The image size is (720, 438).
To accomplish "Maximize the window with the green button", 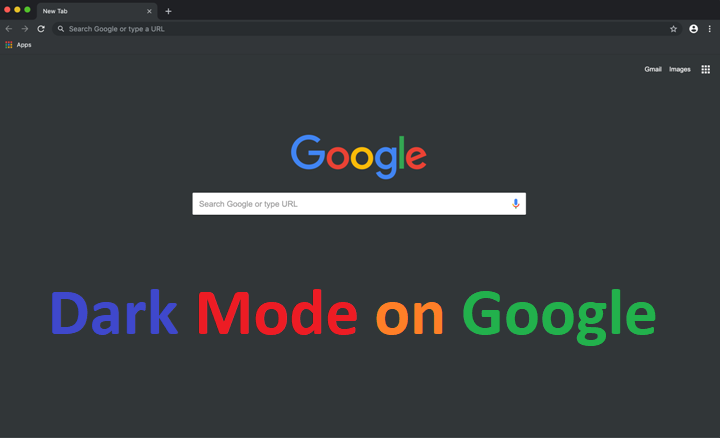I will click(x=27, y=9).
